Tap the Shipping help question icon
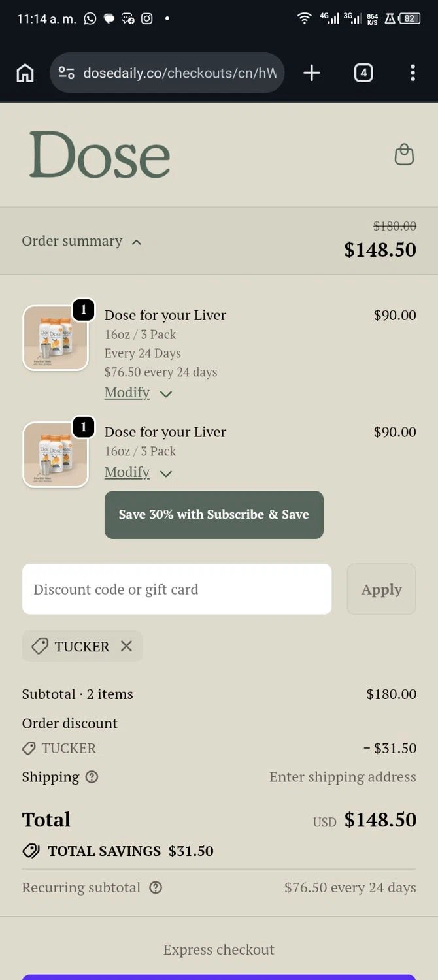 pos(92,777)
